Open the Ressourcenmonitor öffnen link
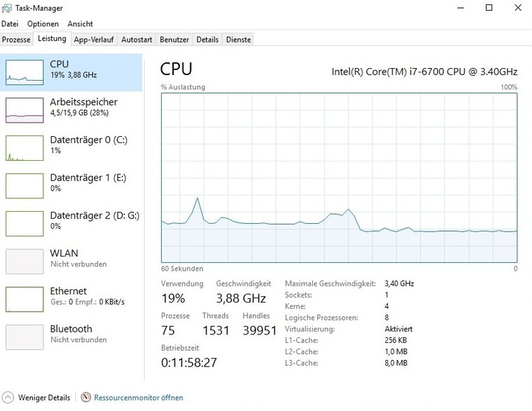Viewport: 532px width, 411px height. point(138,398)
